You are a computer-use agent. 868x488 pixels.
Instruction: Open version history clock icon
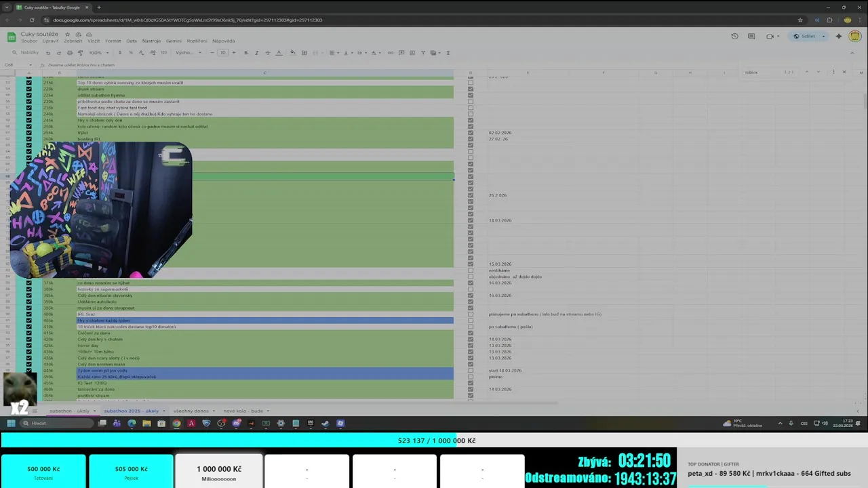click(734, 37)
